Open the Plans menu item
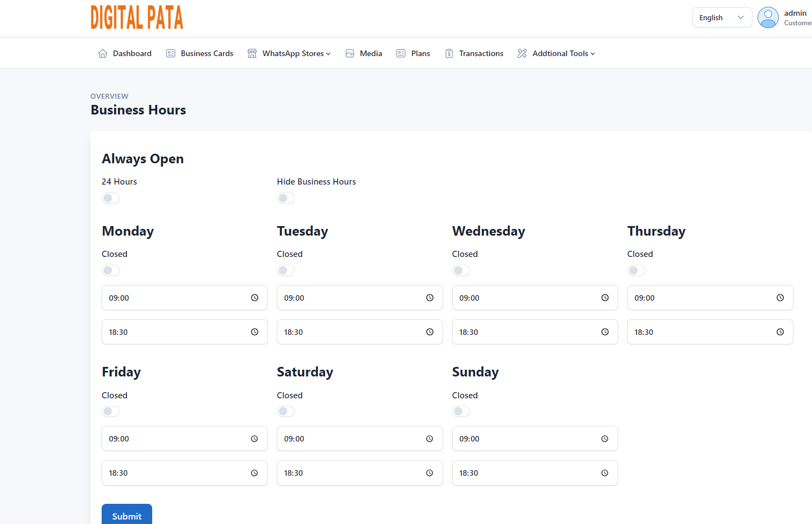The width and height of the screenshot is (812, 524). tap(413, 53)
